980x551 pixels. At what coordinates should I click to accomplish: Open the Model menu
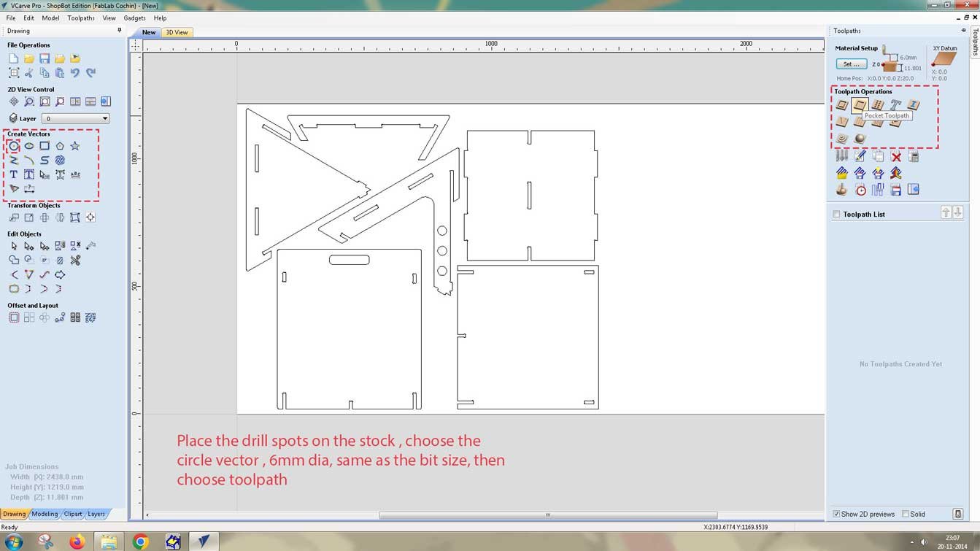click(x=50, y=18)
